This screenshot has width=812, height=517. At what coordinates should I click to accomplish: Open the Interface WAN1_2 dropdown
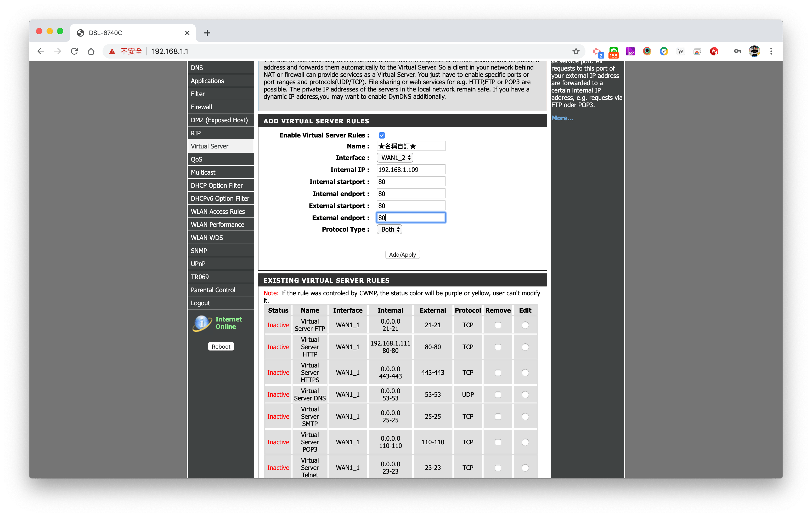point(395,158)
